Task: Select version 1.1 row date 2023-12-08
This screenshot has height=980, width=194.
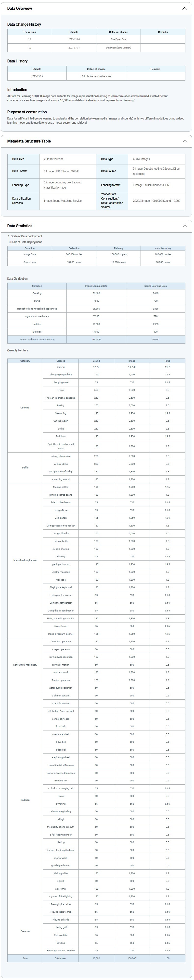Action: [74, 39]
